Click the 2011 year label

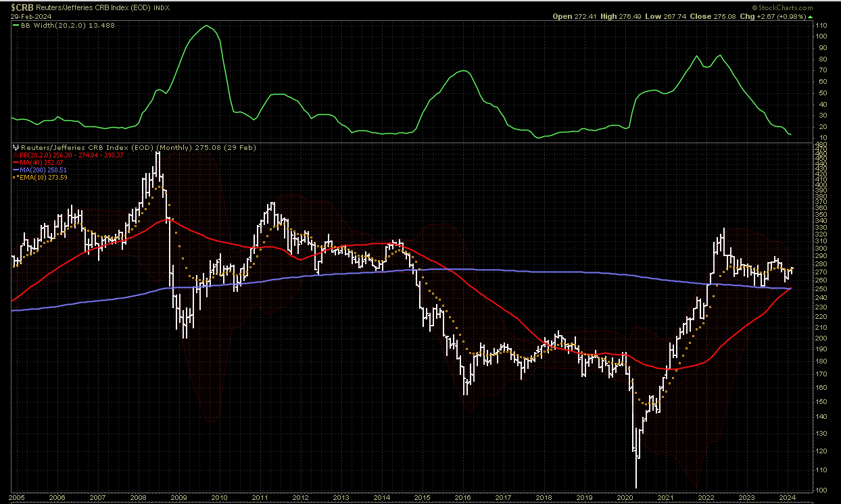260,498
